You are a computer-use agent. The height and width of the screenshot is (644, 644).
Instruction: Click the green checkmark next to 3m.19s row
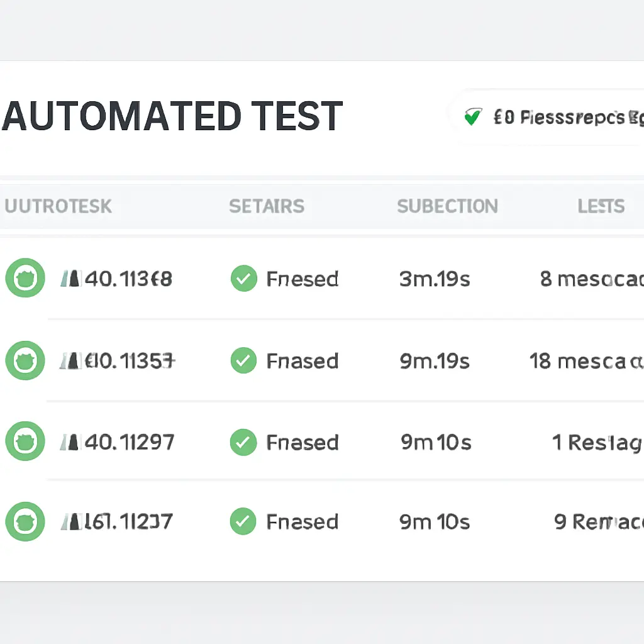pyautogui.click(x=243, y=278)
